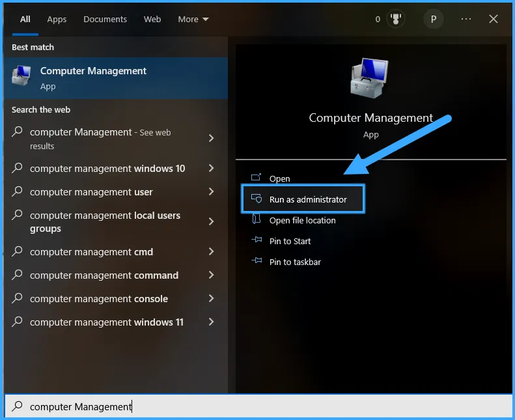Click the Pin to Start pin icon

click(257, 240)
